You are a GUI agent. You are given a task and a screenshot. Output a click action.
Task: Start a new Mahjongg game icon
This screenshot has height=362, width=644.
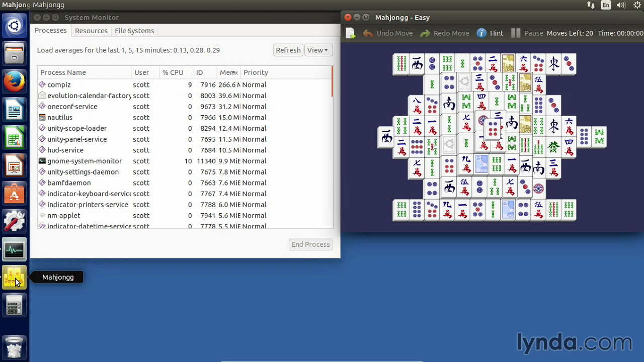point(351,33)
